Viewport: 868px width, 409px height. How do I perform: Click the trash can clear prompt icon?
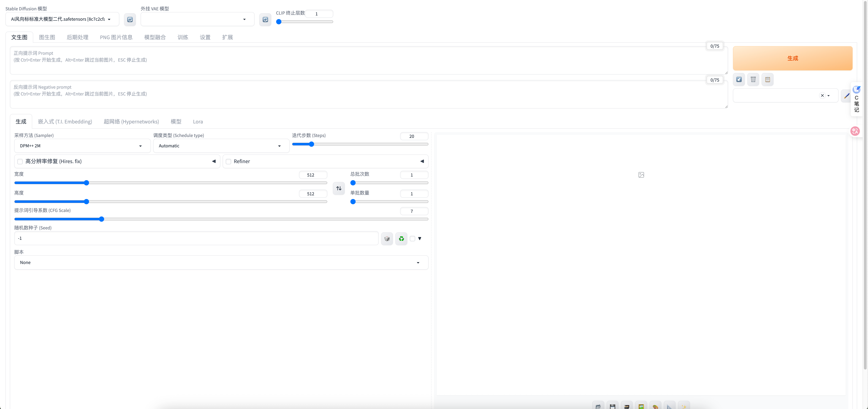tap(753, 80)
